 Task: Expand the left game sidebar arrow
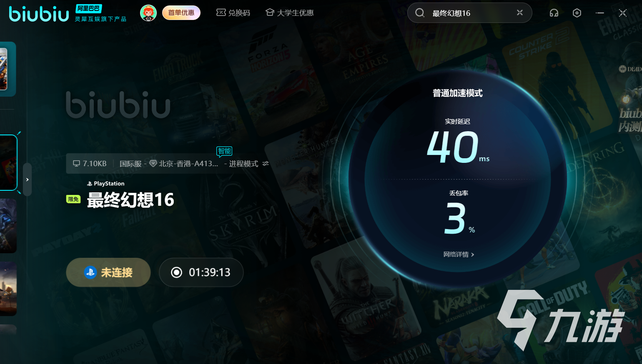click(x=27, y=180)
